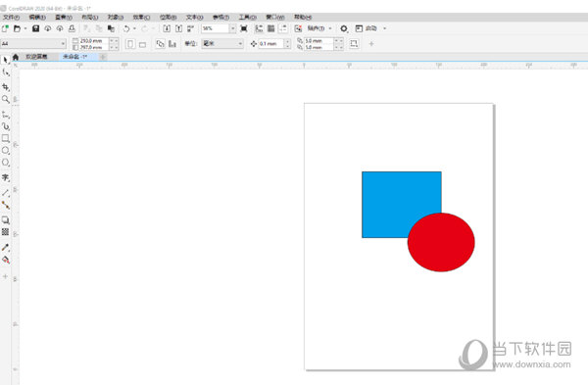Switch to the Welcome Screen tab
The height and width of the screenshot is (385, 588).
click(x=36, y=57)
